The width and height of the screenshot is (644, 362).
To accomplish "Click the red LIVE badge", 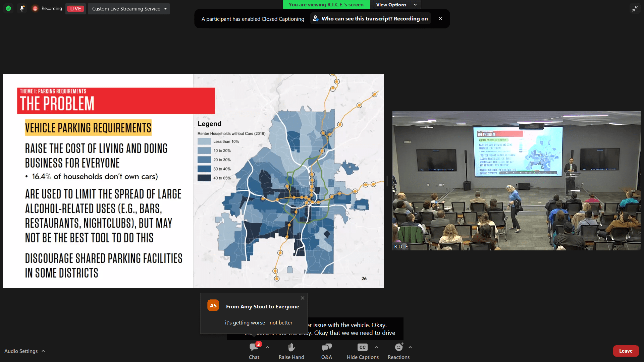I will pyautogui.click(x=75, y=9).
